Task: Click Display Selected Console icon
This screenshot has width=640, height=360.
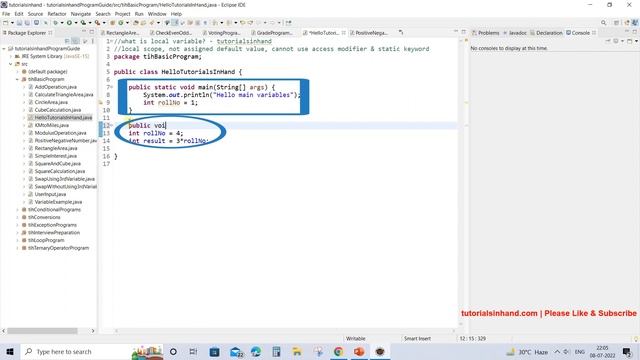Action: [x=616, y=41]
